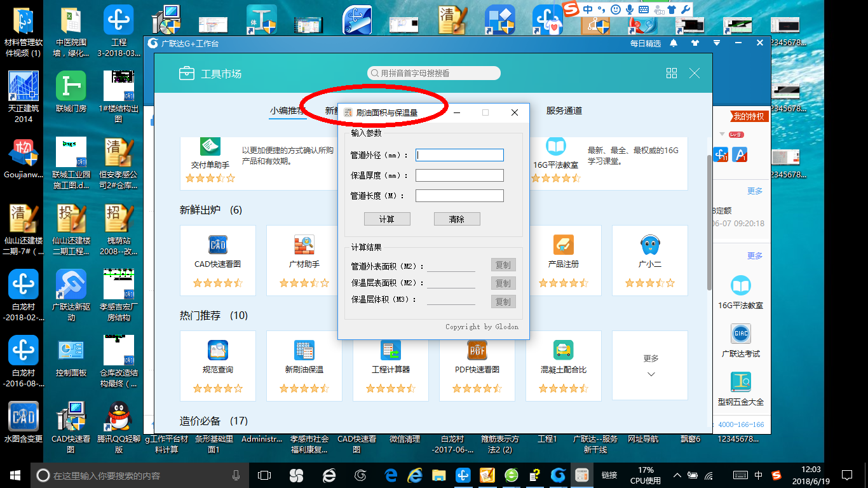Click the taskbar search box
This screenshot has height=488, width=868.
[140, 475]
